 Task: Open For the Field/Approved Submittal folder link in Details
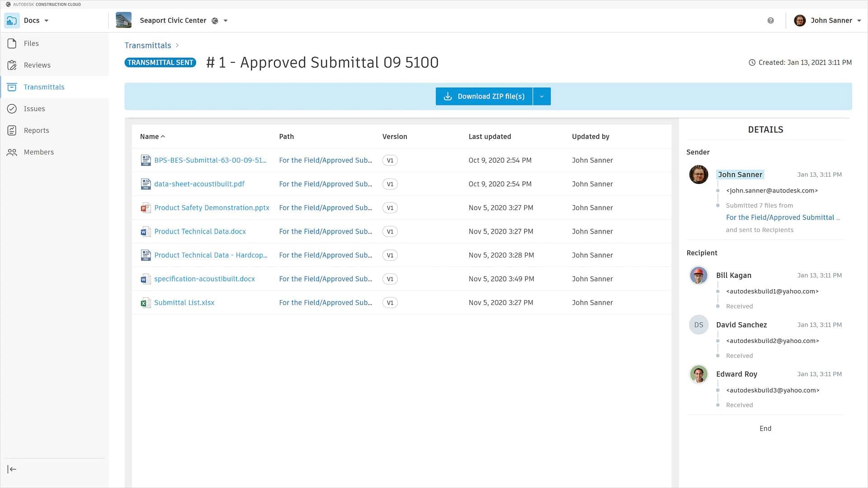(780, 217)
